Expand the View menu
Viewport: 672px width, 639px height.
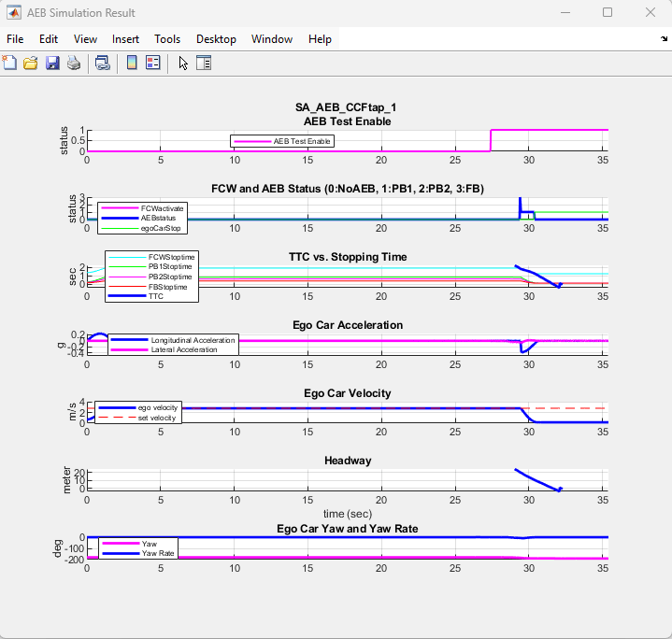pos(85,39)
